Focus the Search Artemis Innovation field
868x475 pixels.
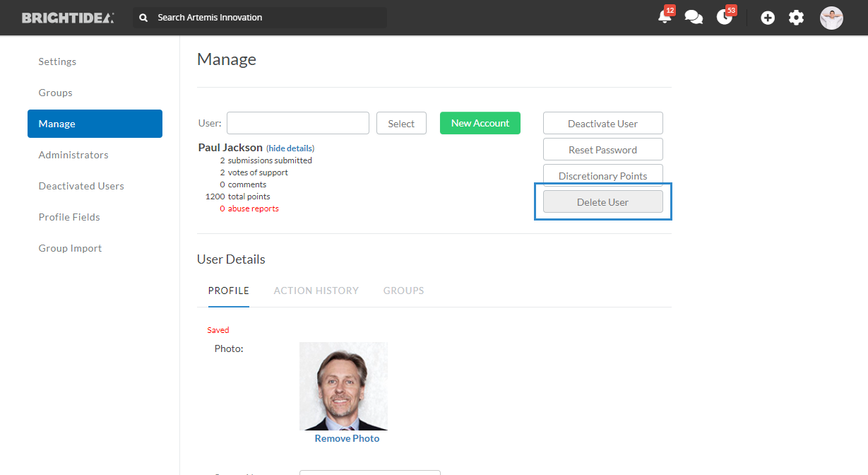[260, 18]
